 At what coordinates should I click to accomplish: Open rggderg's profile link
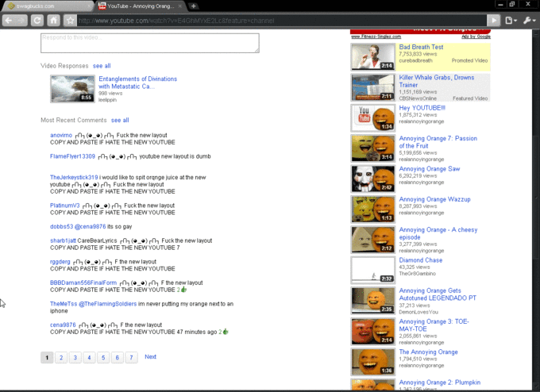point(60,262)
